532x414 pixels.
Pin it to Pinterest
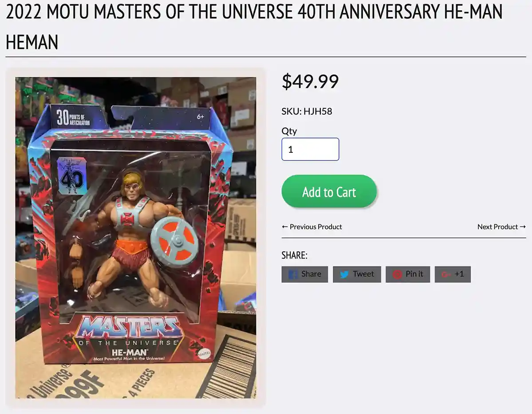(x=408, y=275)
